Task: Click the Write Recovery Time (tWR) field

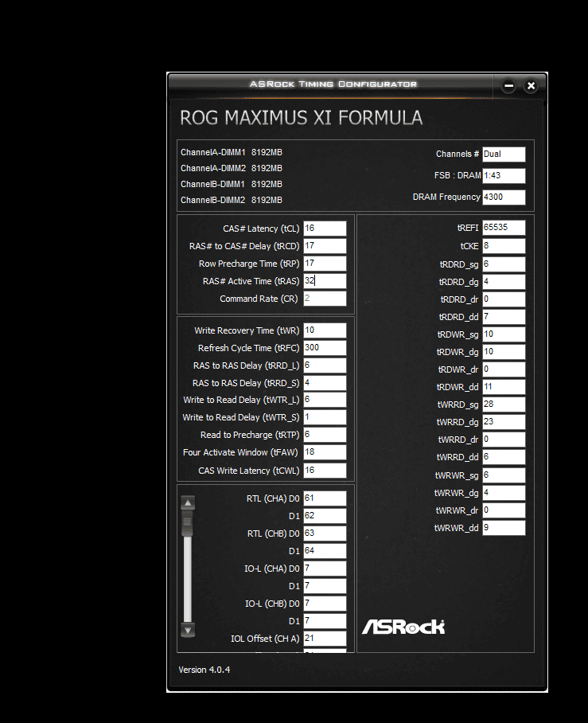Action: click(x=325, y=330)
